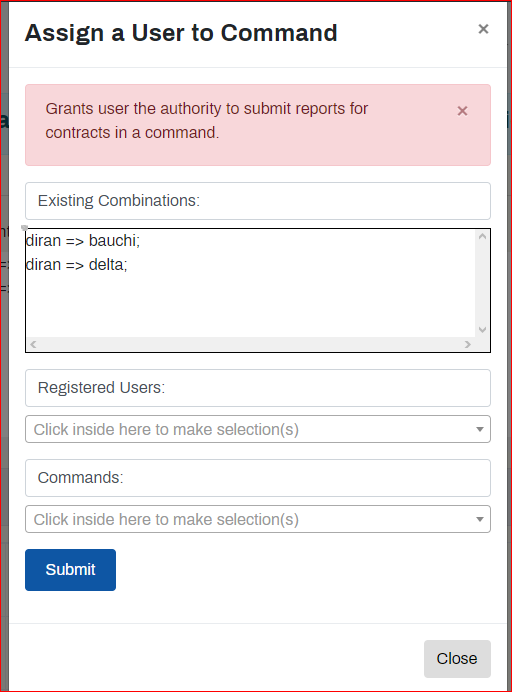Dismiss the pink authority alert message

point(462,111)
